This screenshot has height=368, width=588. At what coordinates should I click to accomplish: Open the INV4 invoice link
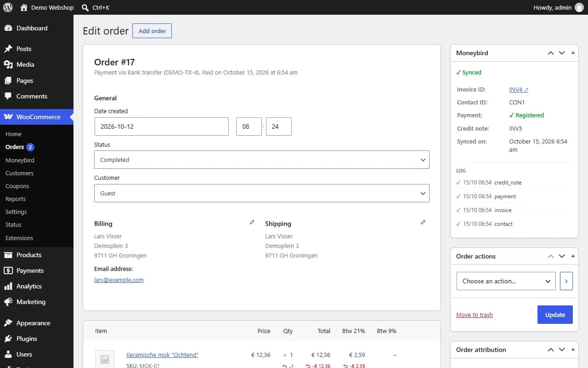(519, 90)
